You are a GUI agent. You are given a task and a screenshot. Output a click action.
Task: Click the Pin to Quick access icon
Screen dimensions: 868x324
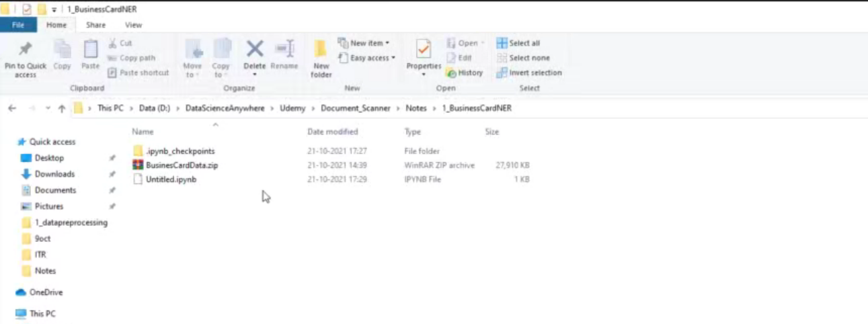(x=25, y=50)
